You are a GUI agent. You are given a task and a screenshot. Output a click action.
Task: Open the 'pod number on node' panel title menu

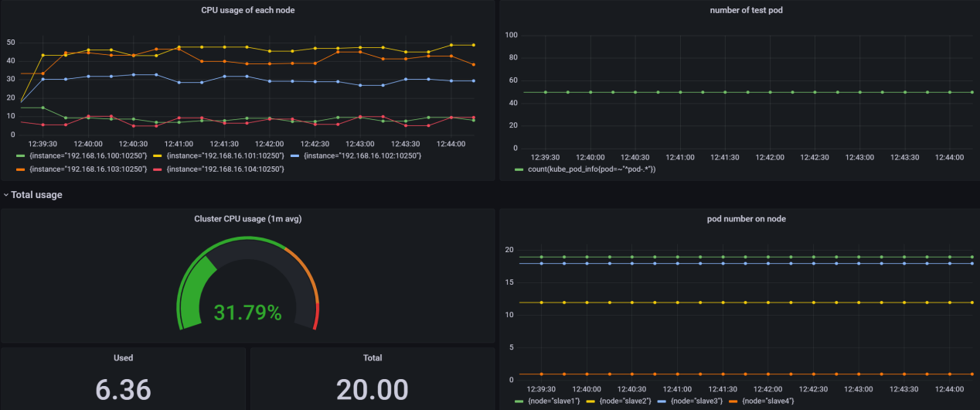coord(739,219)
